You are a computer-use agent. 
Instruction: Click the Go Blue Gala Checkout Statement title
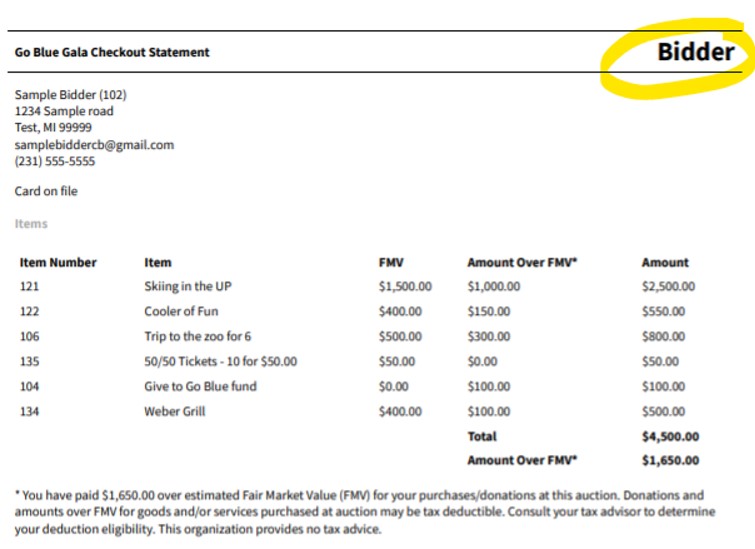(x=112, y=52)
